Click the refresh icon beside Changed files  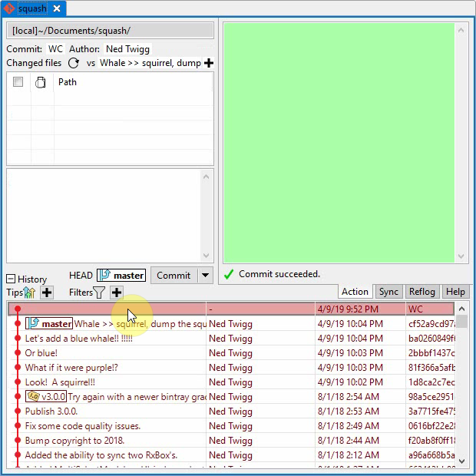tap(74, 63)
